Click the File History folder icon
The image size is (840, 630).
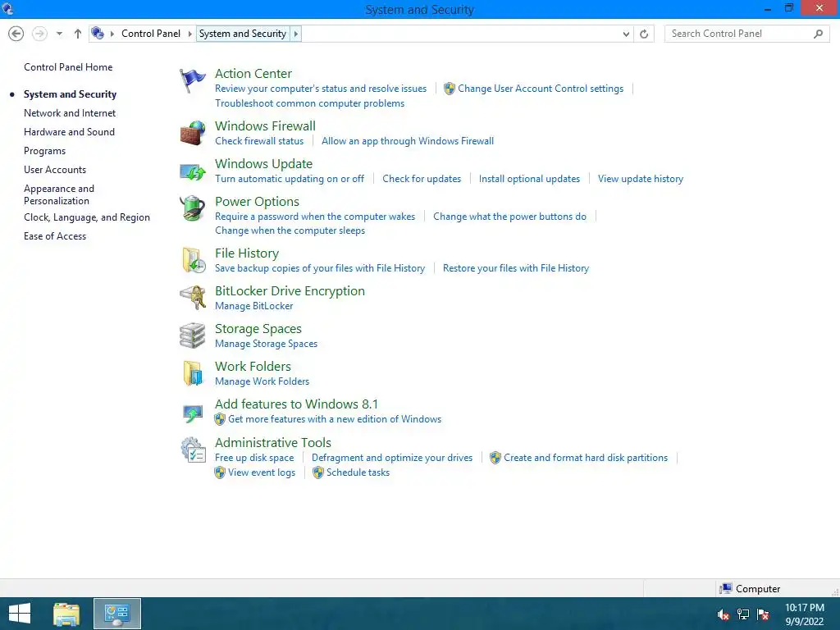coord(193,260)
